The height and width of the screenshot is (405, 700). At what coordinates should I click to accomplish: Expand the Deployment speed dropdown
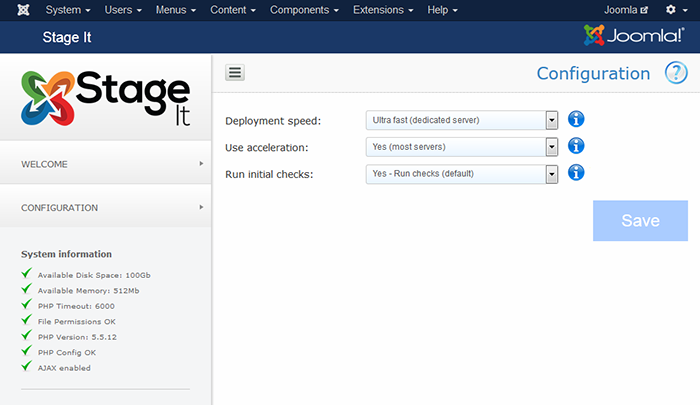pyautogui.click(x=462, y=120)
